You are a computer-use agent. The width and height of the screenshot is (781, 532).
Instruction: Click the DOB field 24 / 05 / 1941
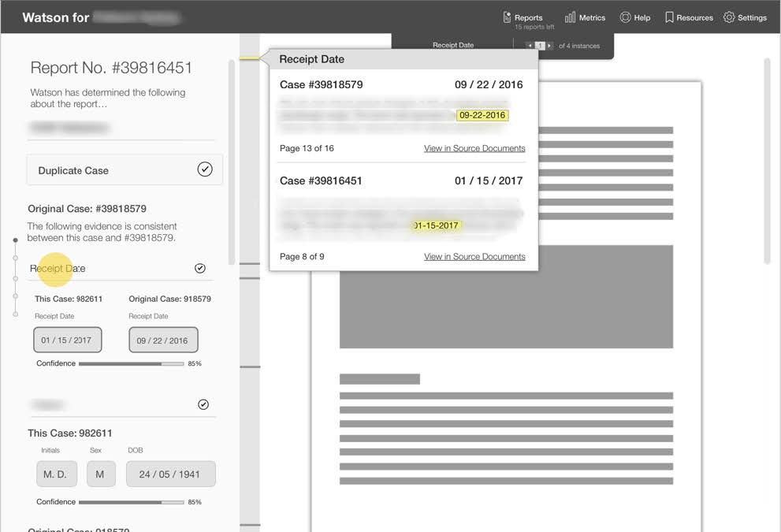coord(170,474)
